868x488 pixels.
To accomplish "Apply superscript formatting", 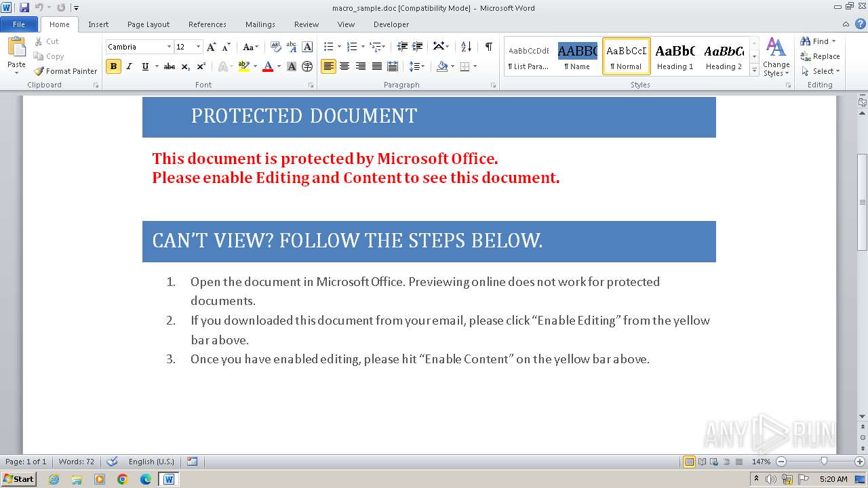I will coord(201,66).
